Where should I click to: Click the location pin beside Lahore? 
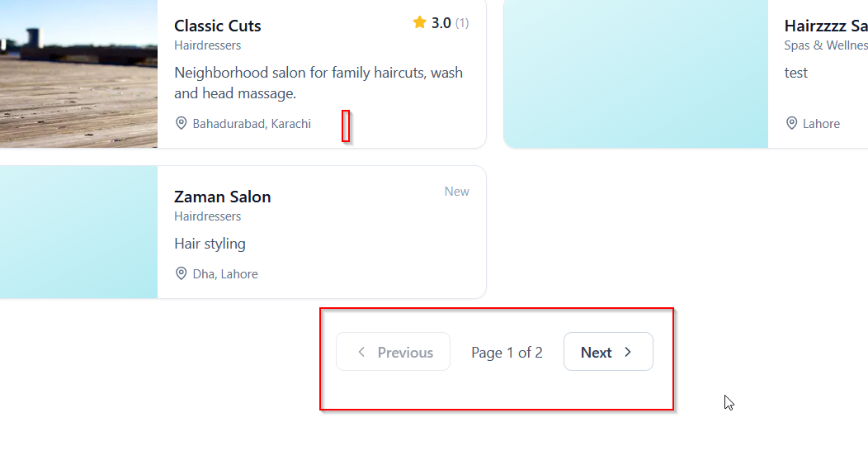tap(791, 123)
